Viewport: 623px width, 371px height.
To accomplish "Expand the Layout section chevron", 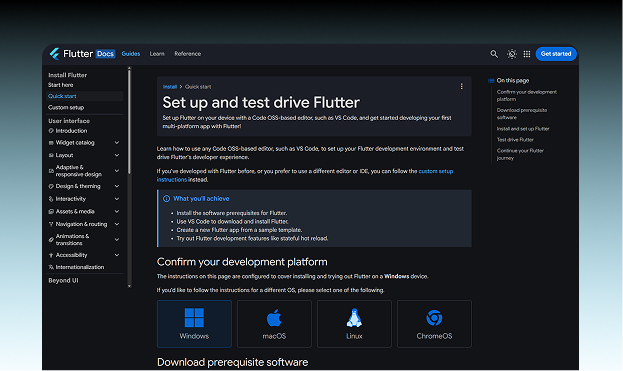I will click(x=117, y=155).
